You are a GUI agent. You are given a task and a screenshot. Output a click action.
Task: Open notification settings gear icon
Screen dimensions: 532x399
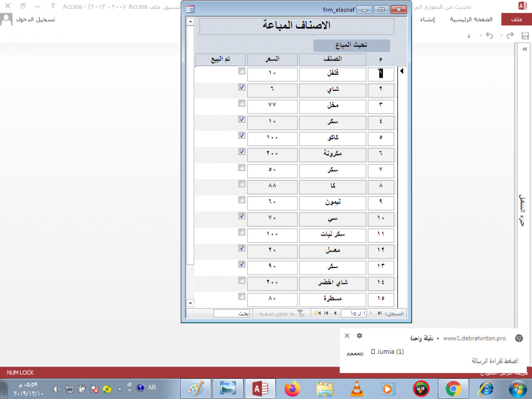coord(360,336)
